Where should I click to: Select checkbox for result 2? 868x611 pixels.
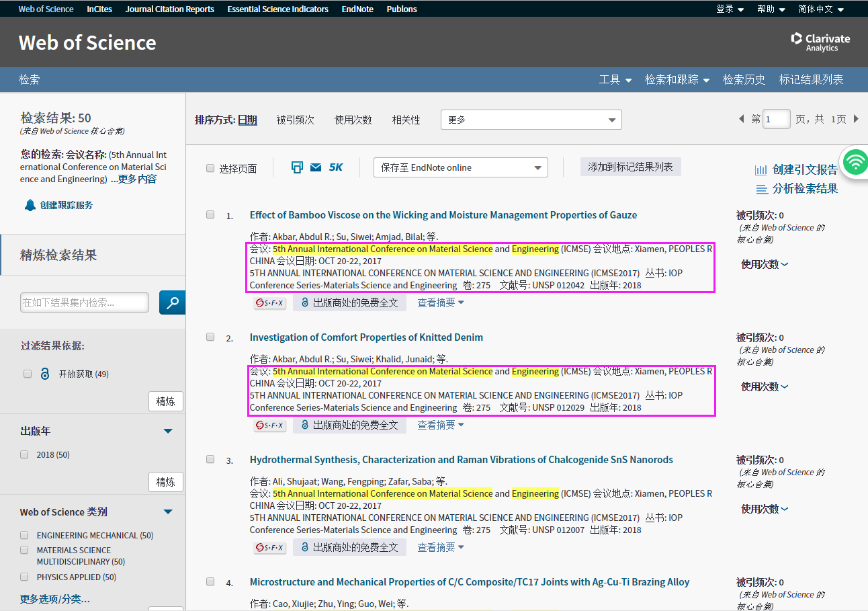(210, 337)
